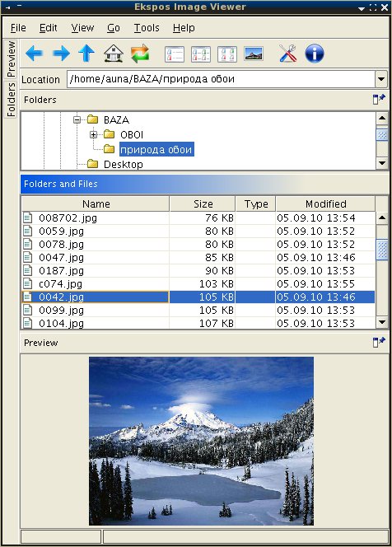Go forward with the blue right arrow

click(x=61, y=54)
